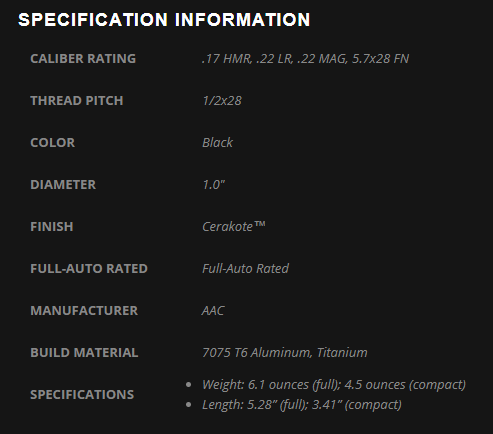The height and width of the screenshot is (434, 493).
Task: Click the Full-Auto Rated label
Action: tap(89, 269)
